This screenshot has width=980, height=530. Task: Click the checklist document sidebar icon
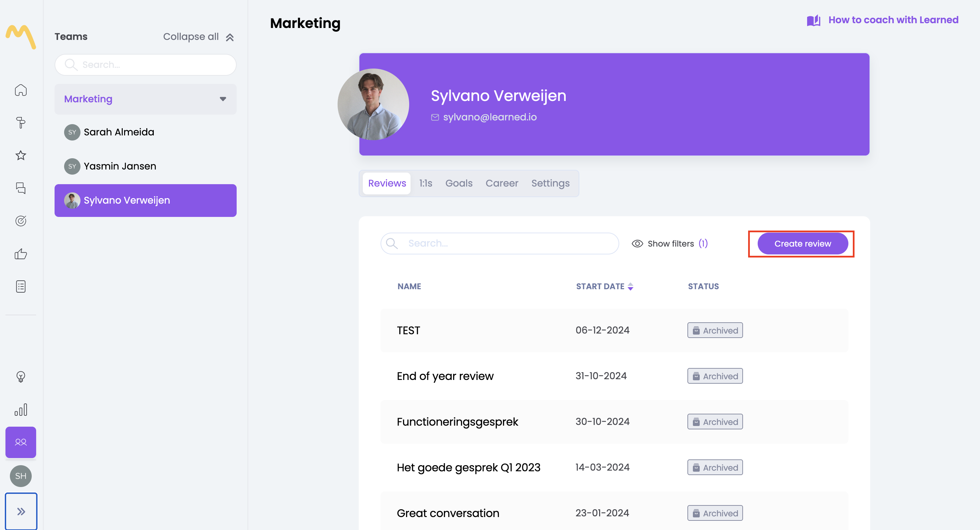[20, 286]
